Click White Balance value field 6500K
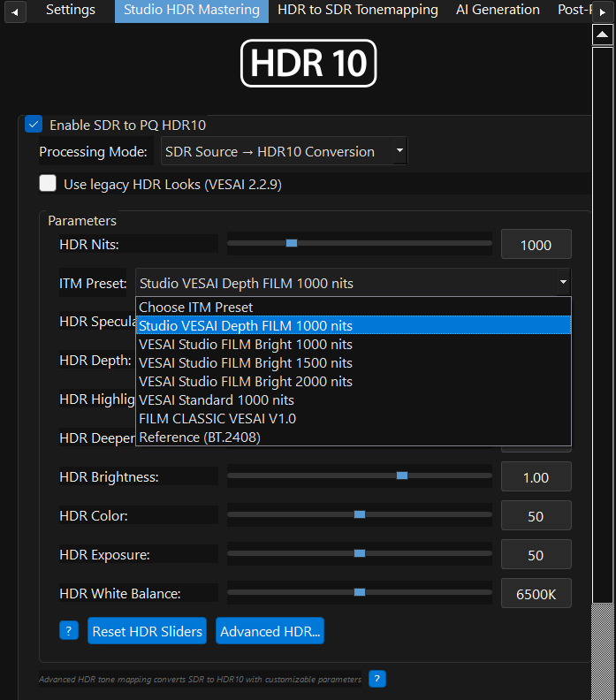This screenshot has height=700, width=616. 536,593
